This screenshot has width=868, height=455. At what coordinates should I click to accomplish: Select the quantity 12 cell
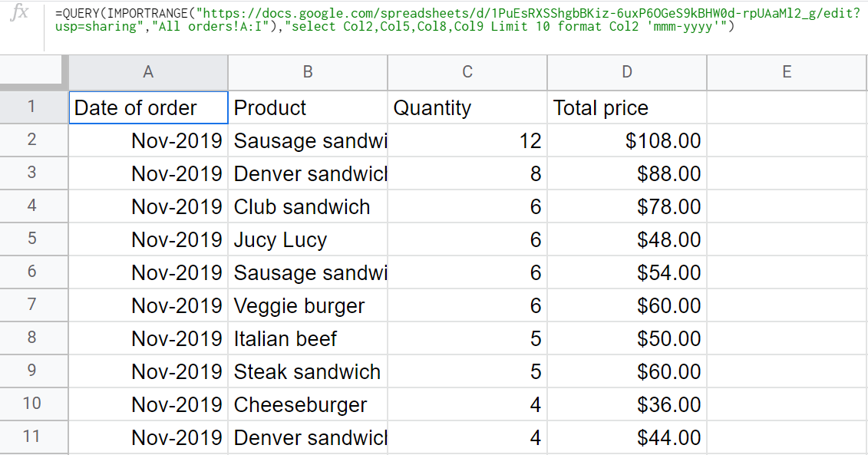click(x=467, y=140)
